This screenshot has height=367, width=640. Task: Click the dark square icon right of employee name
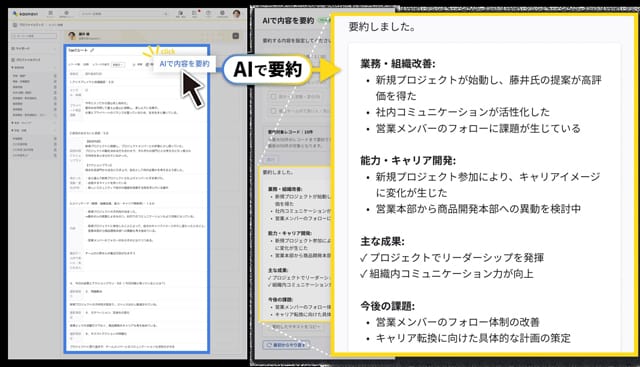[236, 36]
